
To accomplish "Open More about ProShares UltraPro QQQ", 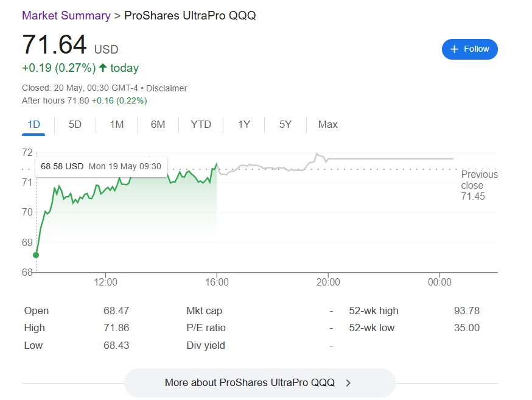I will tap(260, 383).
